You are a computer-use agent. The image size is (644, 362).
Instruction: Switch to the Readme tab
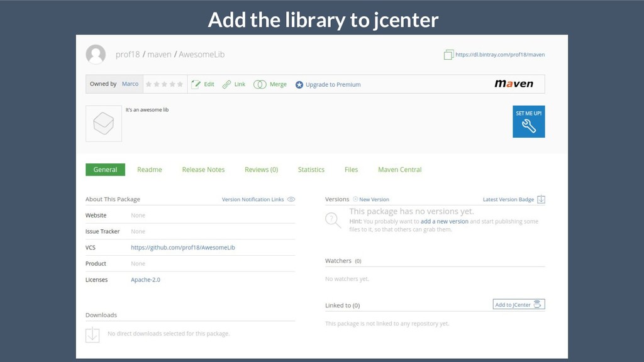(150, 170)
